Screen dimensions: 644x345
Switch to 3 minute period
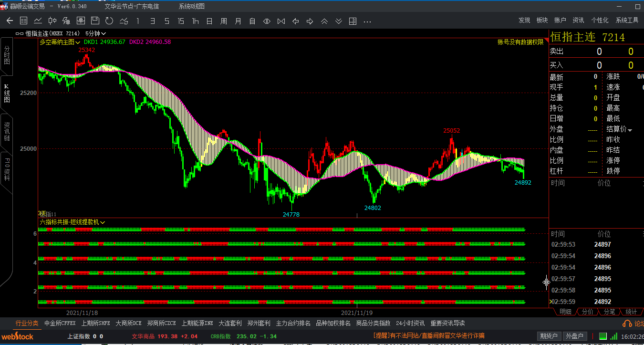pyautogui.click(x=152, y=21)
